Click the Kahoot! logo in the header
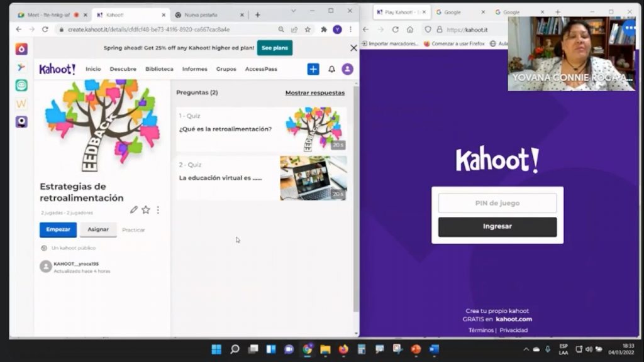Image resolution: width=644 pixels, height=362 pixels. click(x=57, y=69)
